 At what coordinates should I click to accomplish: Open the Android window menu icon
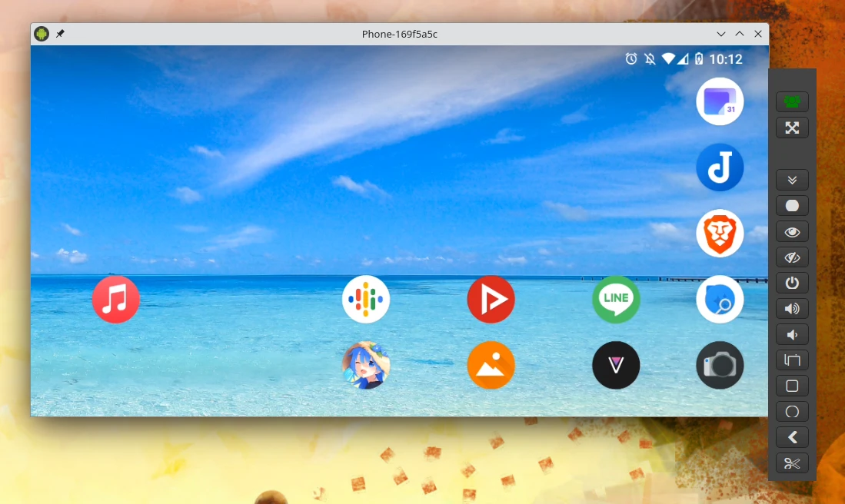(x=42, y=34)
